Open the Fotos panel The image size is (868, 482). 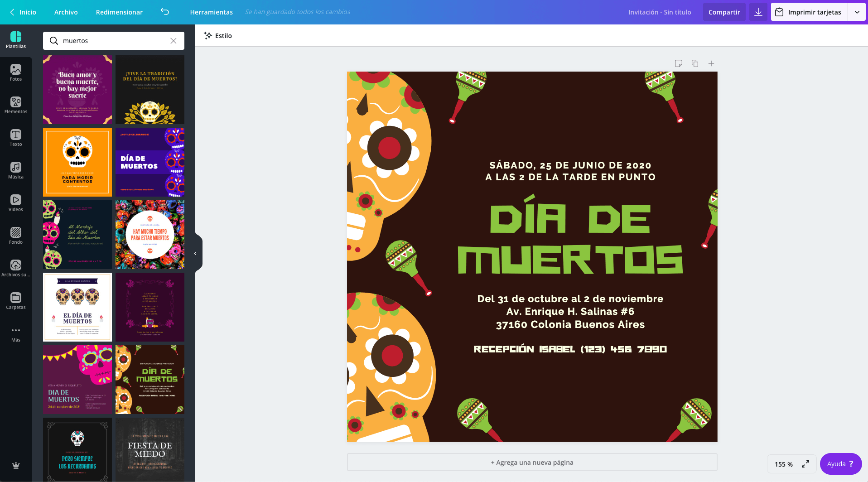tap(16, 72)
